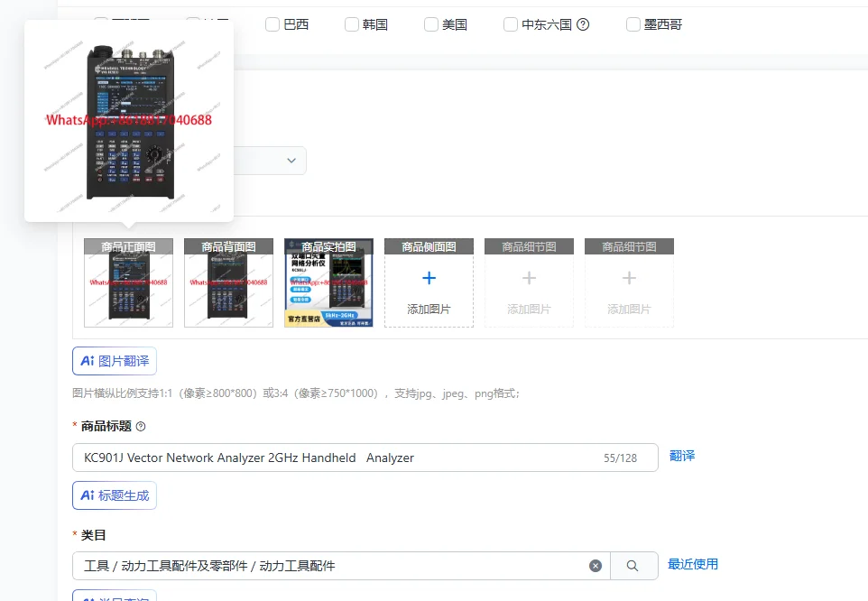Click the 翻译 link

pyautogui.click(x=682, y=456)
